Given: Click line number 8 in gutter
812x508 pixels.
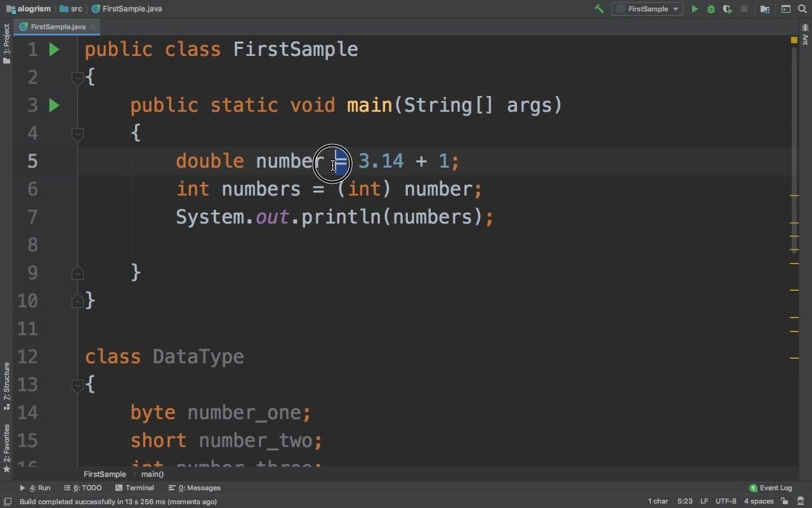Looking at the screenshot, I should [32, 245].
